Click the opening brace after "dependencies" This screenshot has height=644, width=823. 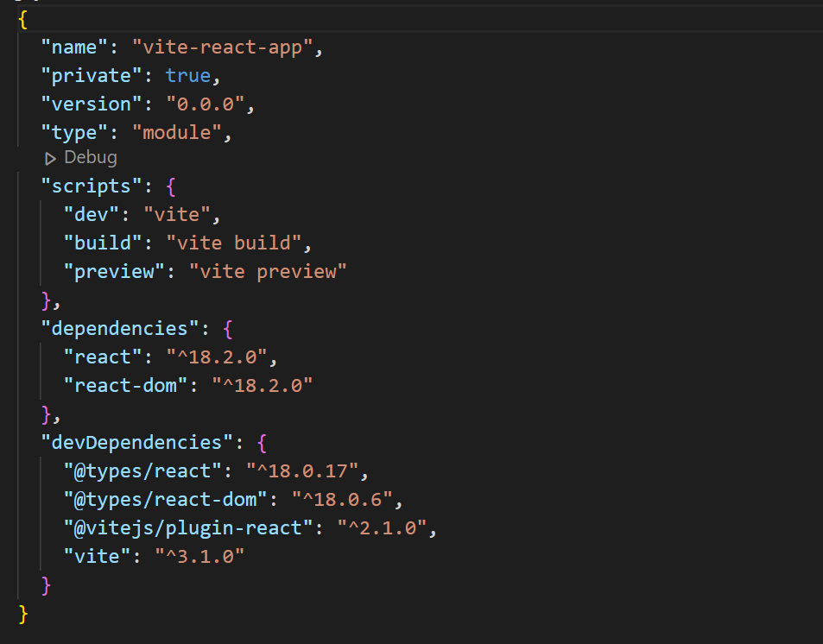[227, 329]
